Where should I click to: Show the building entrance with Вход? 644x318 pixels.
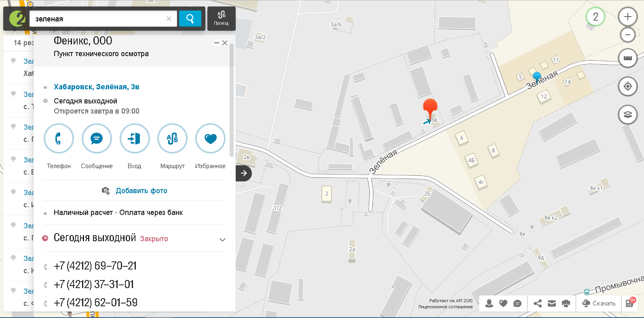point(135,139)
